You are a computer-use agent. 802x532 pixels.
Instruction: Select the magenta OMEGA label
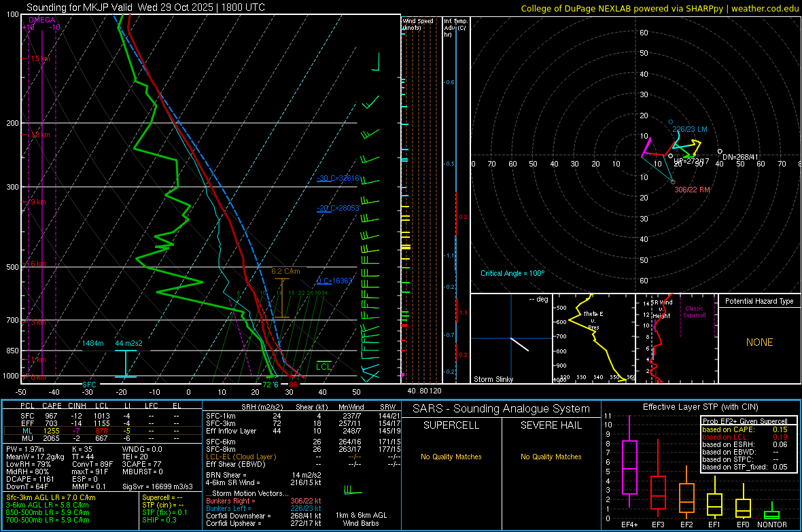tap(42, 20)
